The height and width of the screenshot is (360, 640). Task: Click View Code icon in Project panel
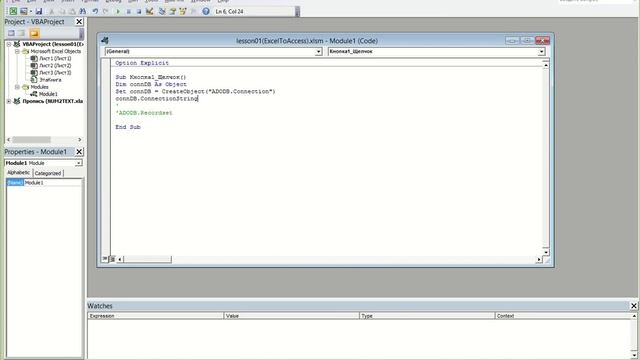(x=11, y=33)
